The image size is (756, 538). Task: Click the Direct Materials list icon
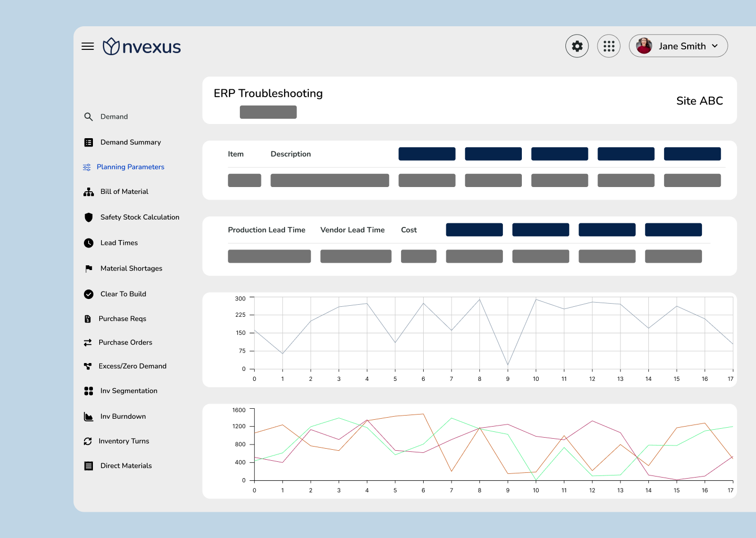pyautogui.click(x=89, y=466)
